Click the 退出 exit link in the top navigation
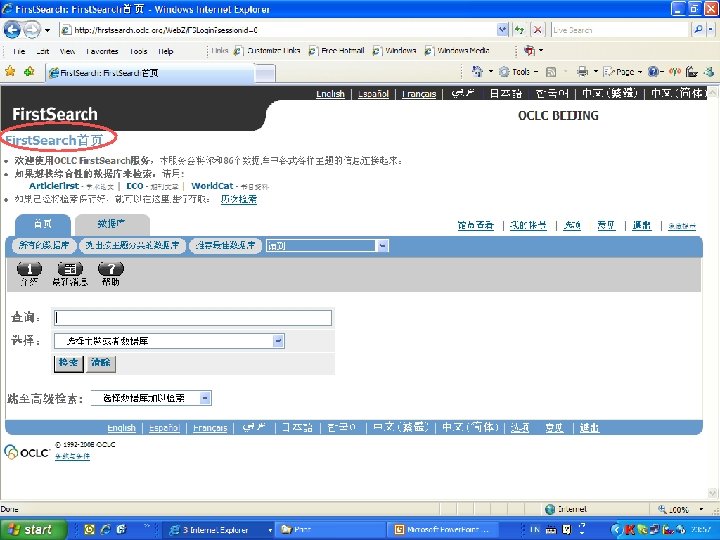The image size is (720, 540). [641, 225]
